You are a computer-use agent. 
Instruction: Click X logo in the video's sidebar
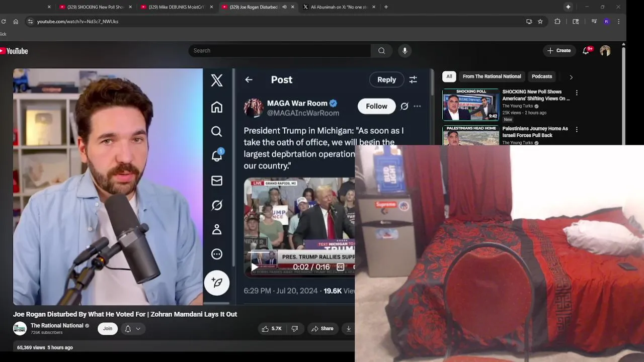(217, 80)
